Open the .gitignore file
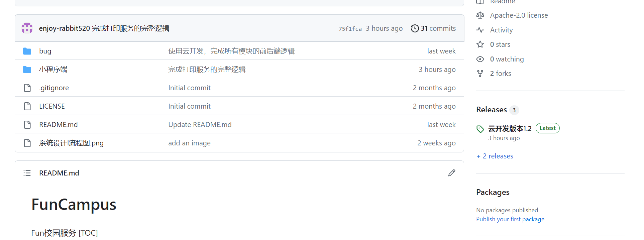 click(54, 88)
